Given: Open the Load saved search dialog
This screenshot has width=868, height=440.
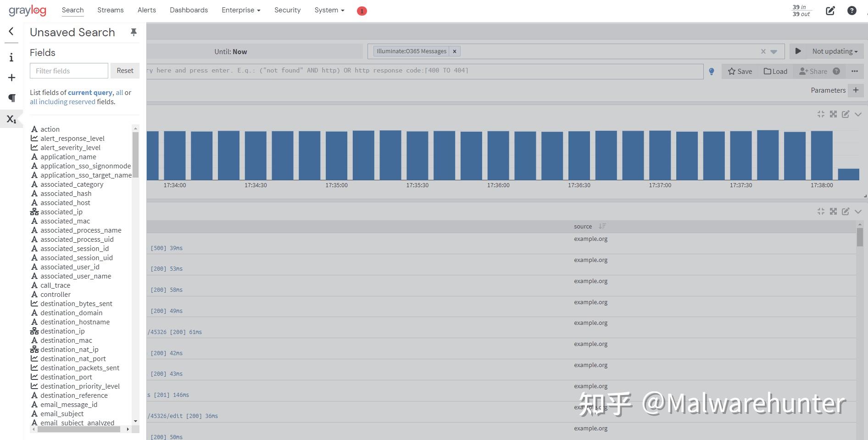Looking at the screenshot, I should click(x=775, y=71).
